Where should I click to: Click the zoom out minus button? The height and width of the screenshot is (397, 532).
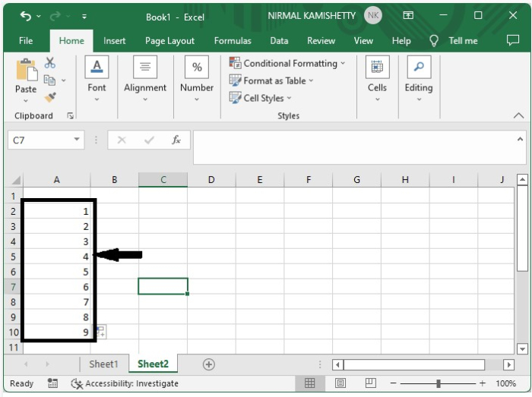click(393, 383)
